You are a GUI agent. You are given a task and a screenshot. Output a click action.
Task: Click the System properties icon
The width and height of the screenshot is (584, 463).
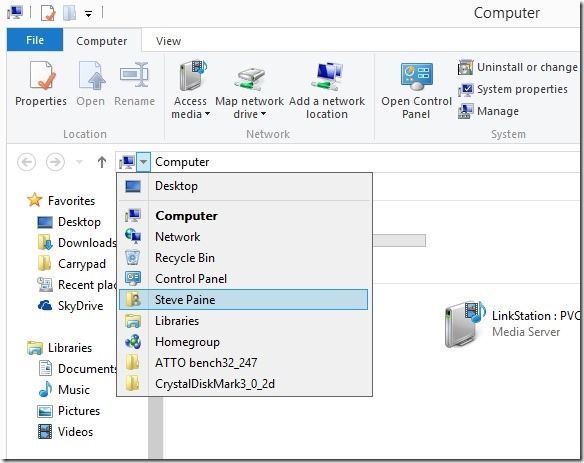pos(466,89)
